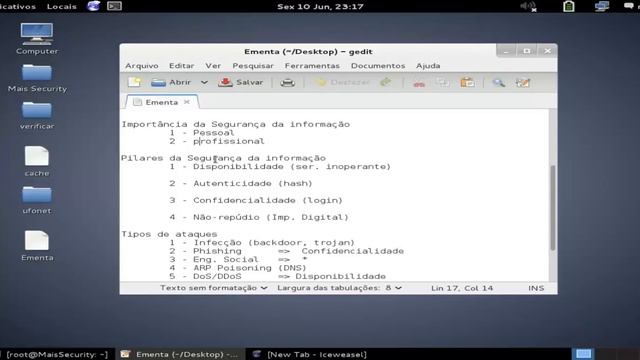Select the Mais Security folder on desktop
This screenshot has width=640, height=360.
[37, 78]
